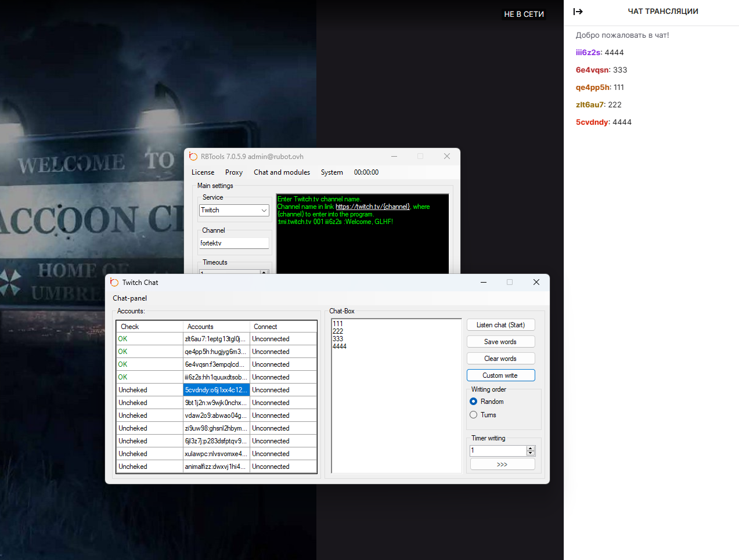Click the Clear words button

point(500,359)
